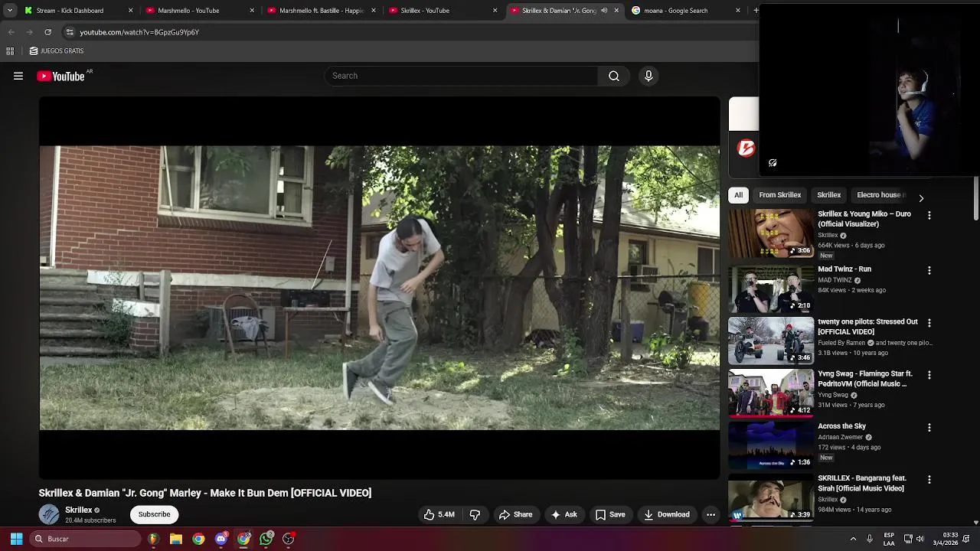Image resolution: width=980 pixels, height=551 pixels.
Task: Select the Skrillex filter chip
Action: tap(828, 195)
